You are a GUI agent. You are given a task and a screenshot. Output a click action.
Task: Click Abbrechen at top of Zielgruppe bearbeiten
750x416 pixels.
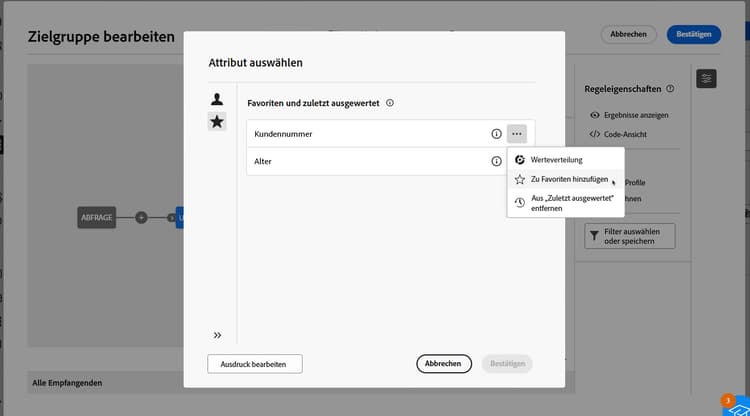point(628,34)
